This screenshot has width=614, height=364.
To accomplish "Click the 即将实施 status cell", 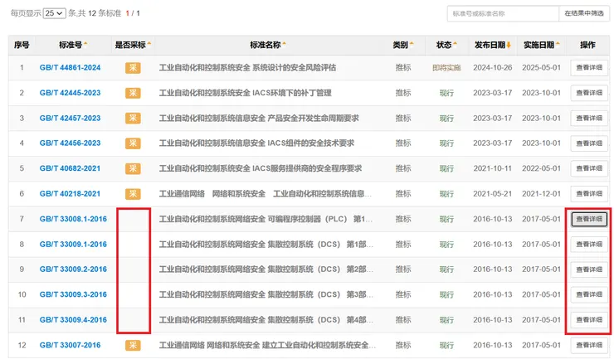I will 446,68.
